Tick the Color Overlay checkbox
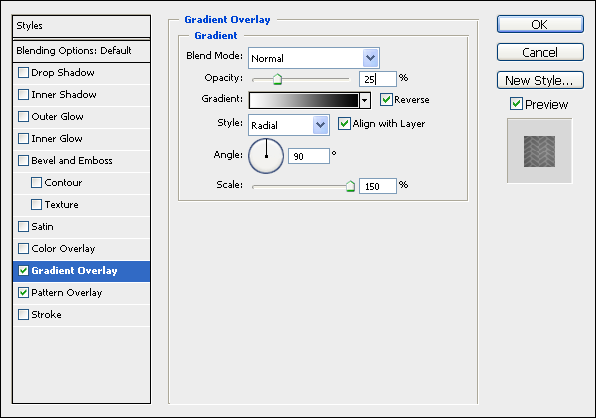 23,249
